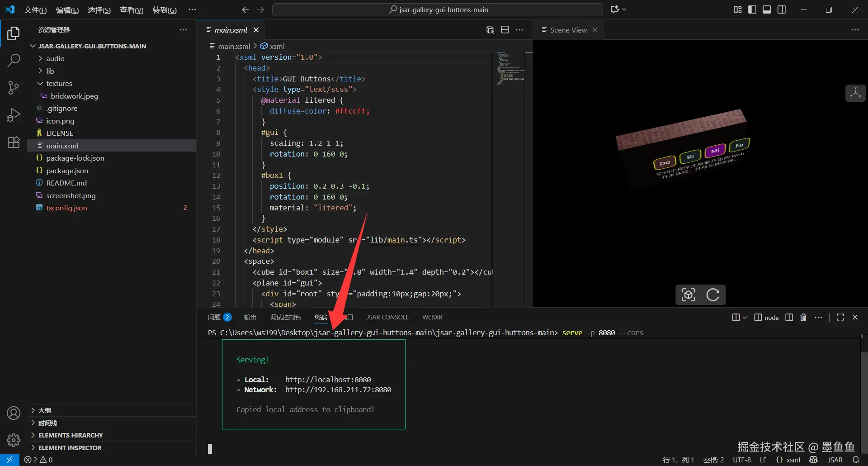Expand the ELEMENT INSPECTOR section
868x466 pixels.
[x=70, y=447]
